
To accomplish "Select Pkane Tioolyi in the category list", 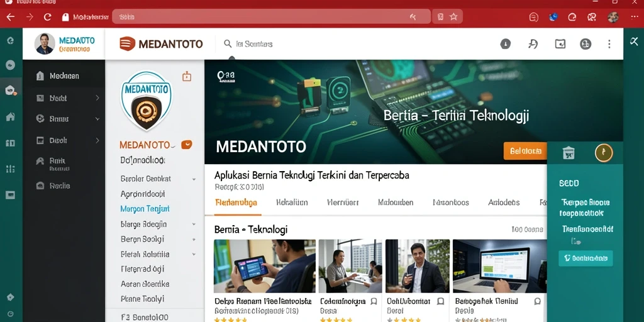I will click(x=142, y=299).
